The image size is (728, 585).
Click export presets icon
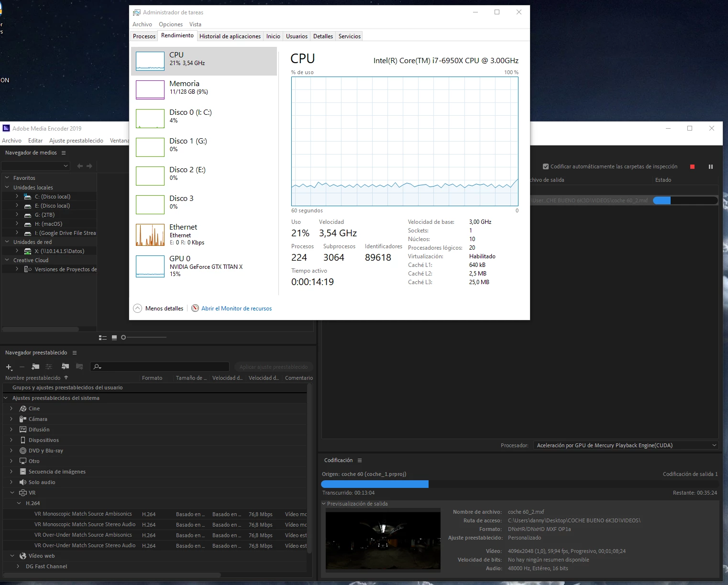click(79, 366)
